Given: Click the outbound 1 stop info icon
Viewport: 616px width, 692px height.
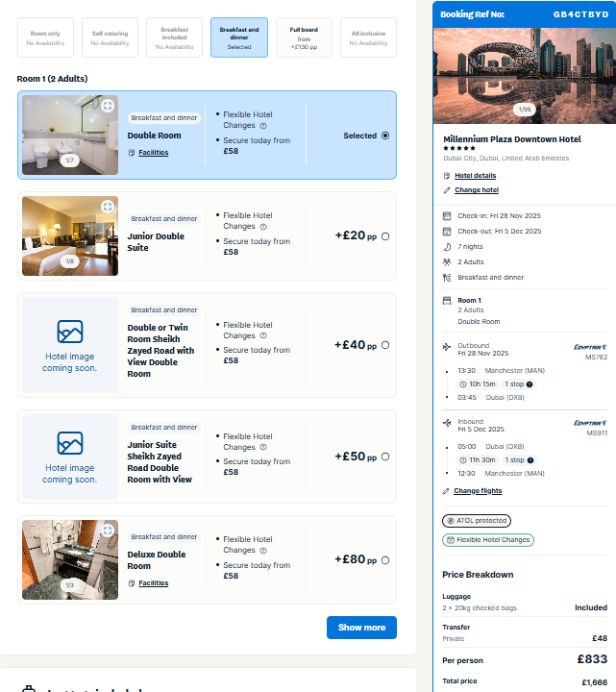Looking at the screenshot, I should pos(530,384).
